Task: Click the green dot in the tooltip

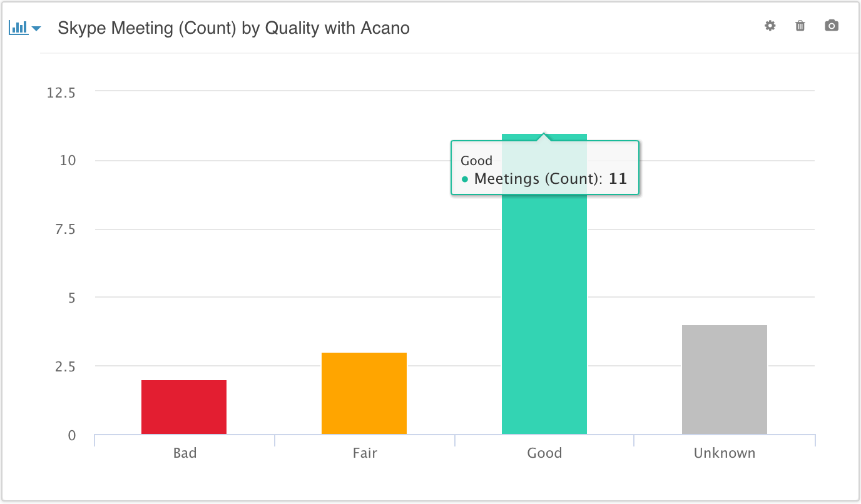Action: point(465,179)
